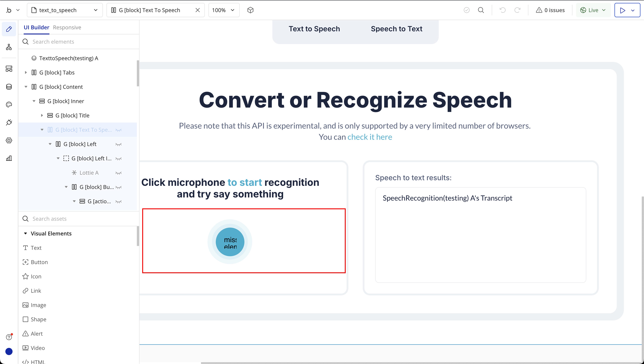
Task: Open the Workflow tab icon in sidebar
Action: point(9,47)
